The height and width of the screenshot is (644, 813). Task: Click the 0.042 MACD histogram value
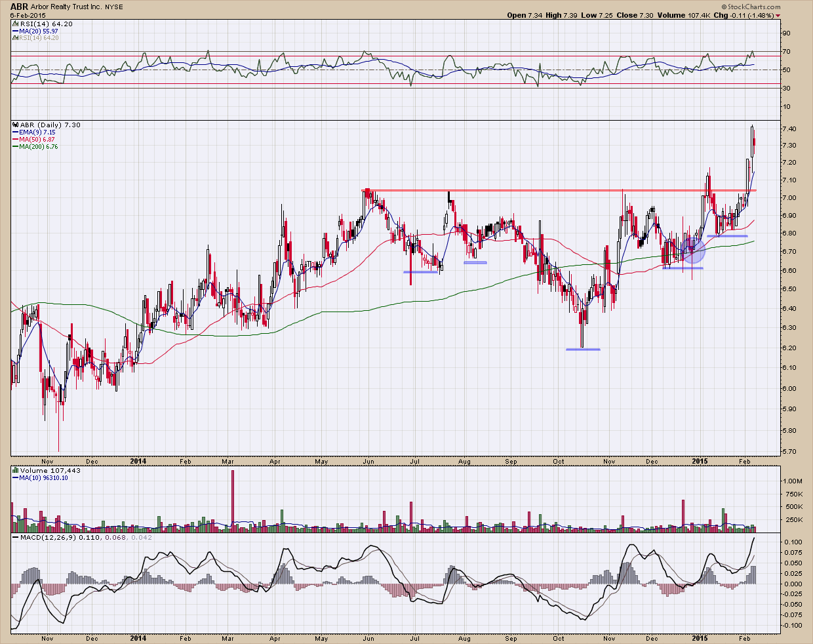click(x=140, y=538)
